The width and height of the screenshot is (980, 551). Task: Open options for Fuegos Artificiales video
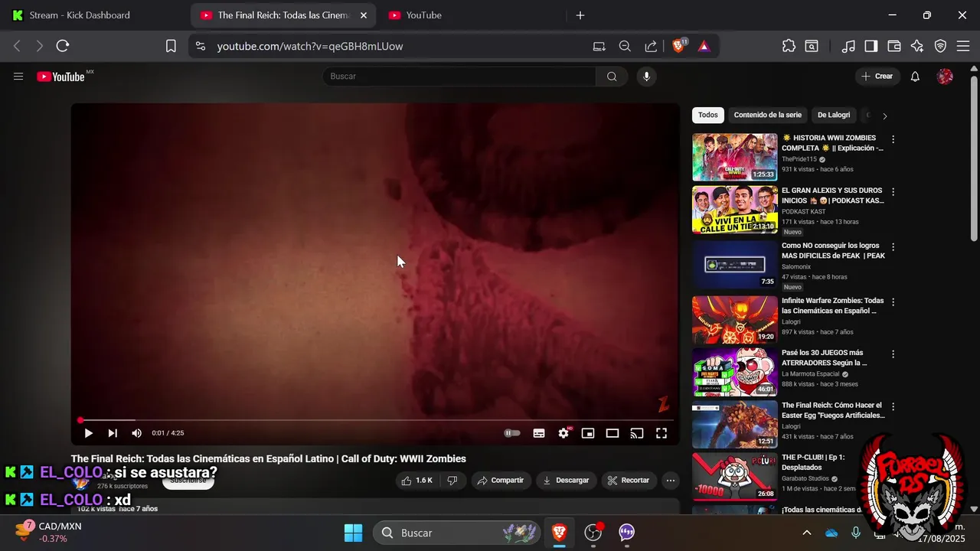(893, 406)
